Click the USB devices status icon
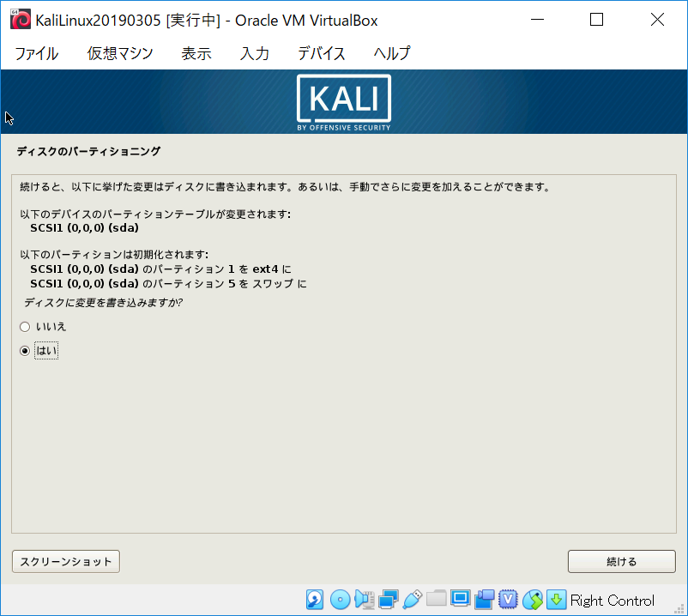This screenshot has width=688, height=616. (412, 600)
